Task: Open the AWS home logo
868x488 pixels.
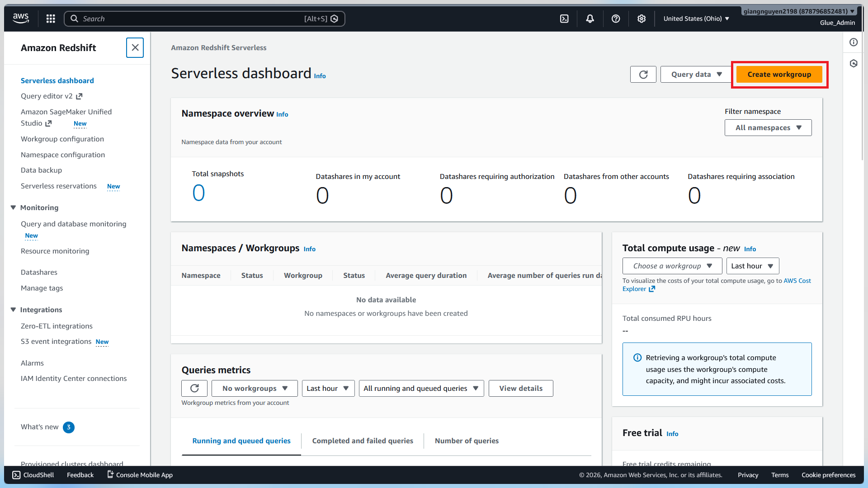Action: point(21,19)
